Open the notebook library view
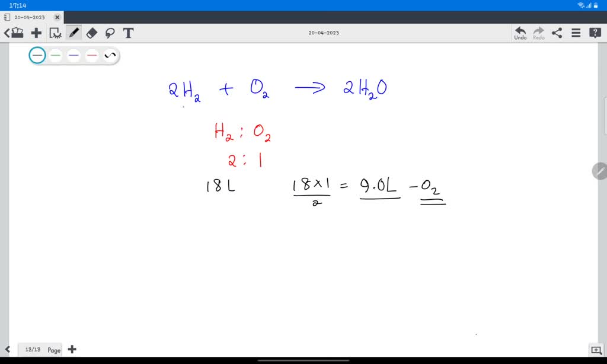 (x=18, y=33)
